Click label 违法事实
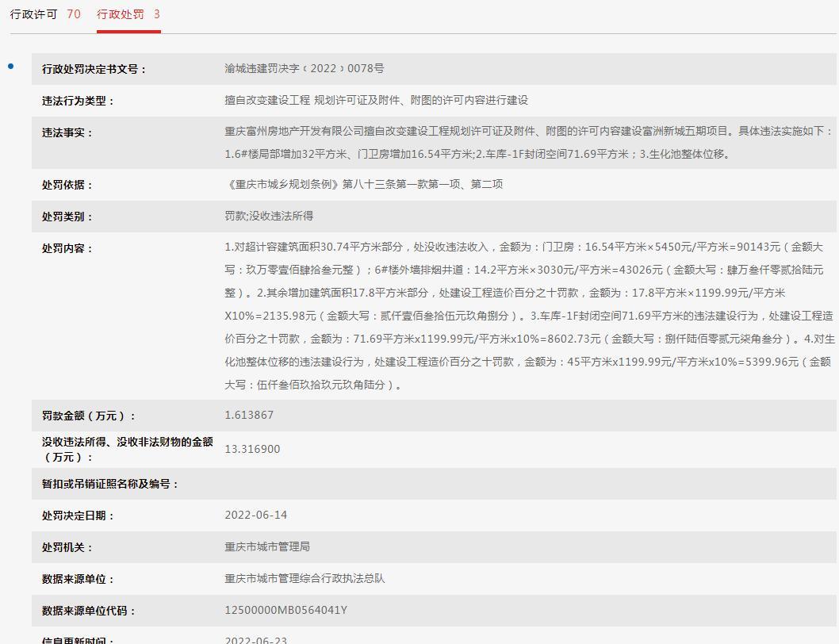This screenshot has height=644, width=839. pyautogui.click(x=67, y=132)
